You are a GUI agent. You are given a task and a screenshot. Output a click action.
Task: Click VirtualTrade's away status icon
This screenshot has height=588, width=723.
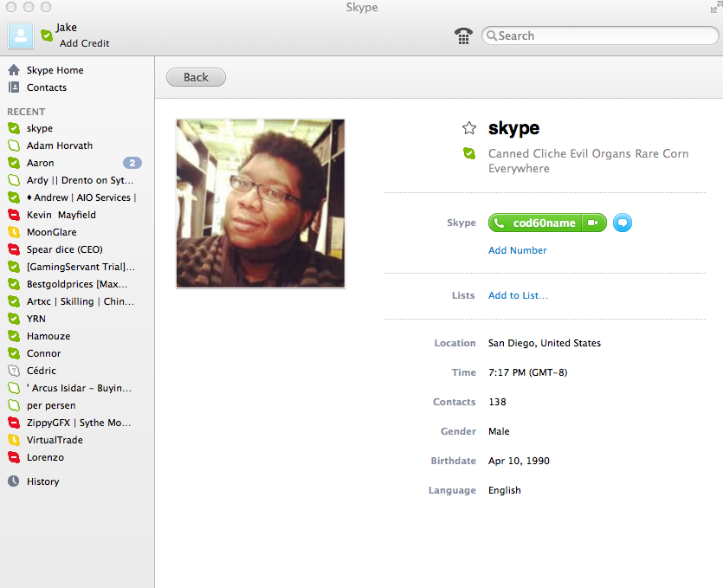pos(14,440)
